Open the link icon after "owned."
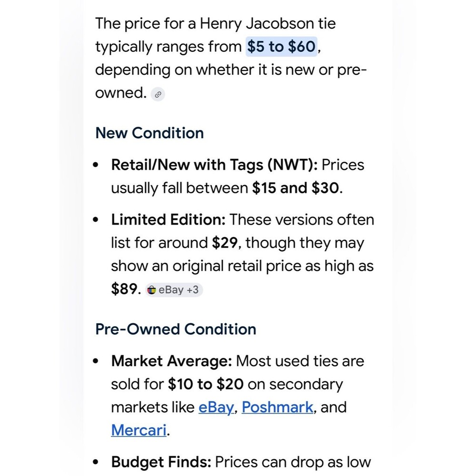The width and height of the screenshot is (476, 476). [158, 94]
